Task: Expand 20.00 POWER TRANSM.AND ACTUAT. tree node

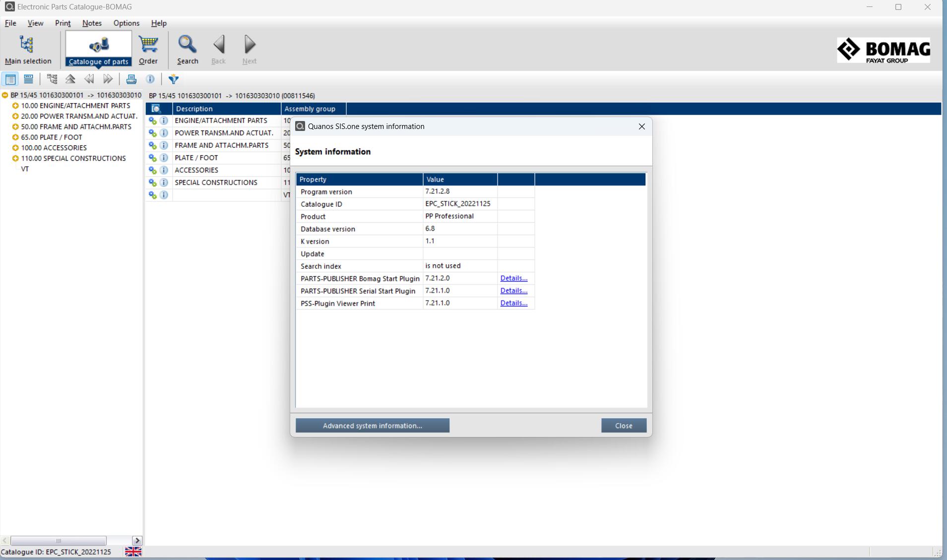Action: 15,116
